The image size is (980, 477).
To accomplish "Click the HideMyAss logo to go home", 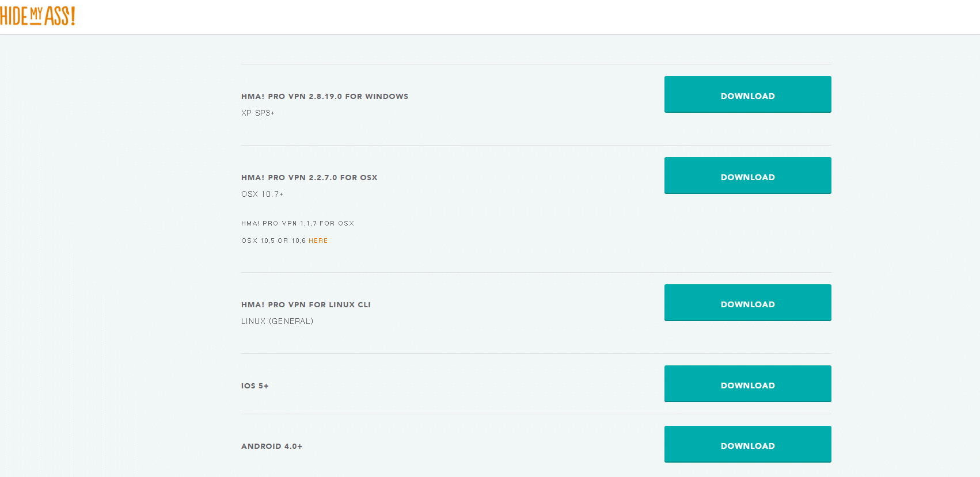I will (x=37, y=16).
